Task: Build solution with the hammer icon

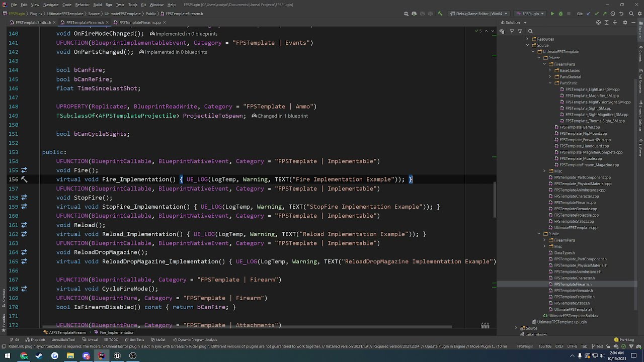Action: click(x=440, y=14)
